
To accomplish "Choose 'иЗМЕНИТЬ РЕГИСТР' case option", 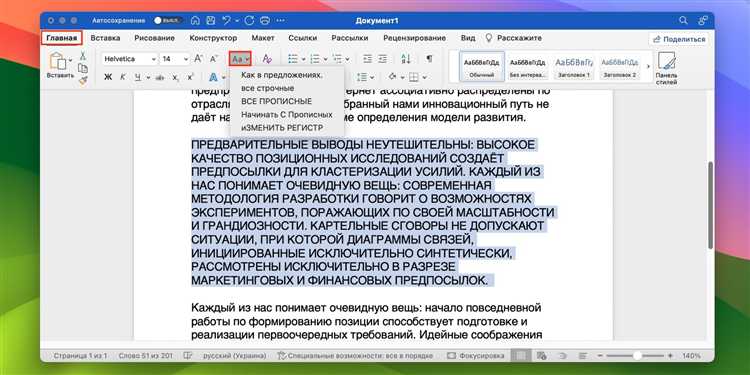I will pyautogui.click(x=282, y=128).
